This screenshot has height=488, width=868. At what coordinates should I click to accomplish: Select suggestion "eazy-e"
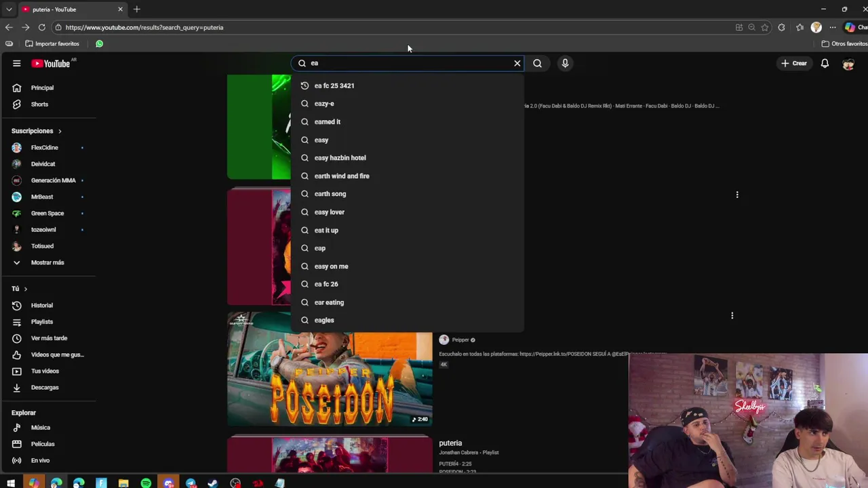pyautogui.click(x=407, y=104)
